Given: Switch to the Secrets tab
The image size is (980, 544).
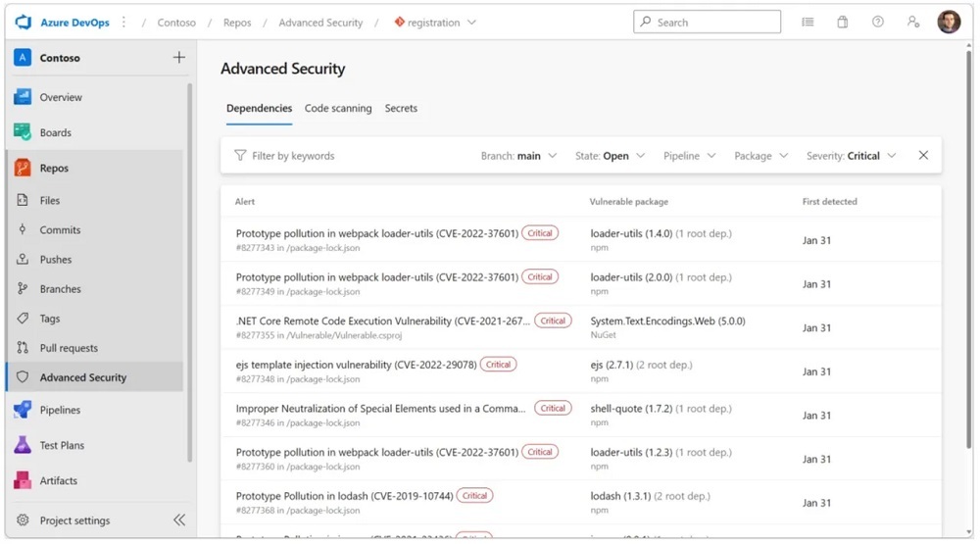Looking at the screenshot, I should tap(401, 109).
